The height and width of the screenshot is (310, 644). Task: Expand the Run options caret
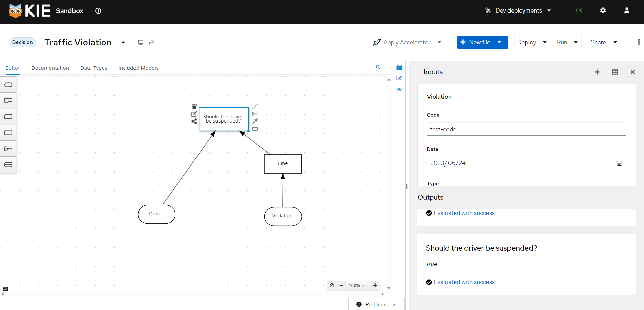[x=576, y=42]
